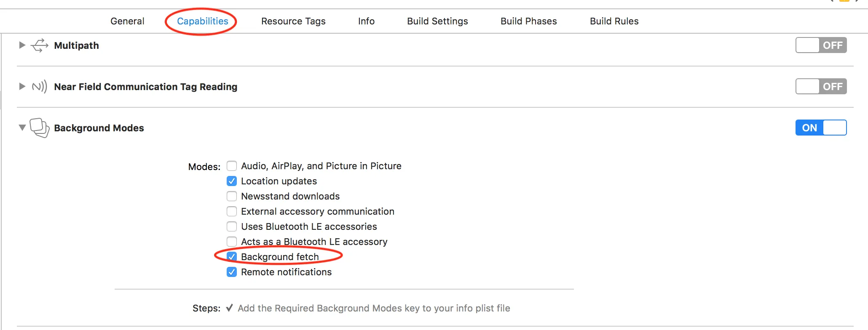Screen dimensions: 868x330
Task: Select the Info tab
Action: click(x=366, y=21)
